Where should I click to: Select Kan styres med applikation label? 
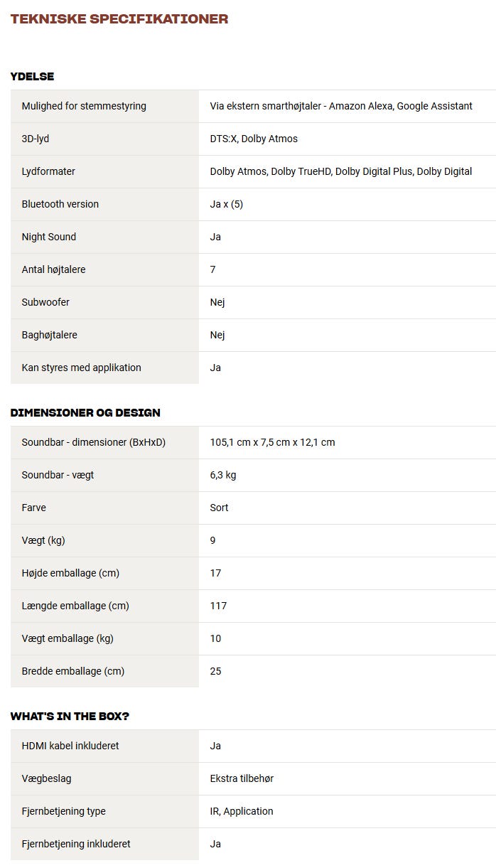(81, 368)
